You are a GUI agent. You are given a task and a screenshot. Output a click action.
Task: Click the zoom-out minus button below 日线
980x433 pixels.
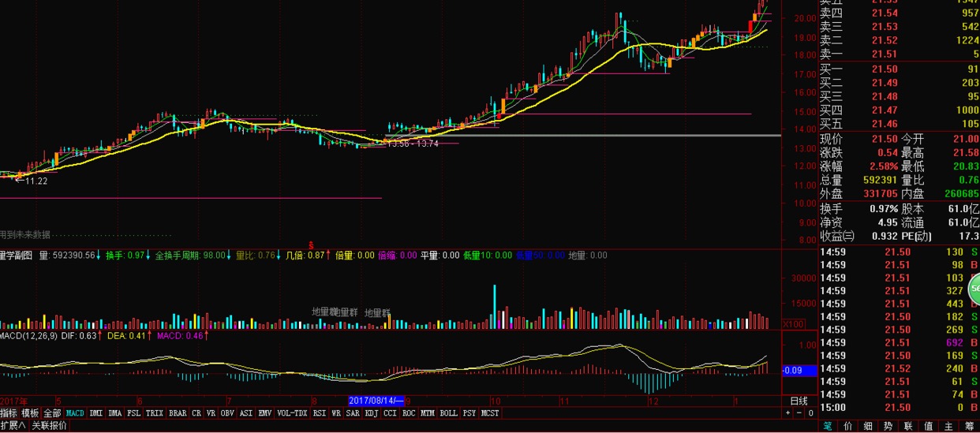(x=799, y=413)
